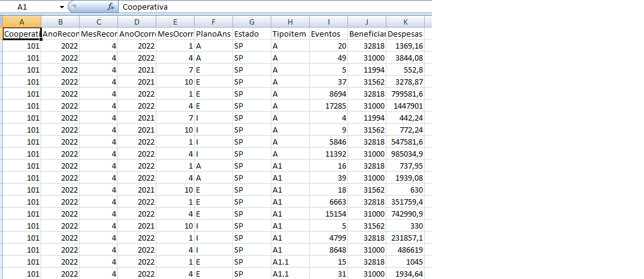The width and height of the screenshot is (644, 279).
Task: Click the Eventos header cell
Action: [x=328, y=34]
